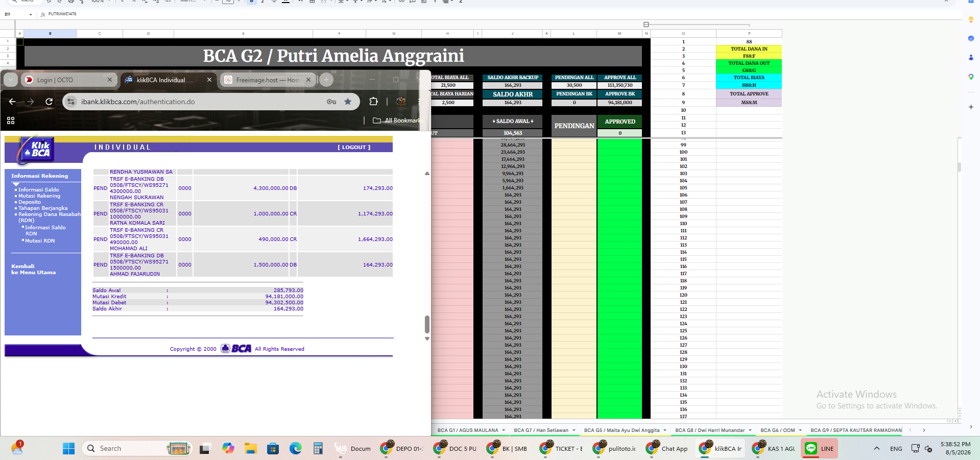
Task: Open a new Chrome tab
Action: click(x=326, y=80)
